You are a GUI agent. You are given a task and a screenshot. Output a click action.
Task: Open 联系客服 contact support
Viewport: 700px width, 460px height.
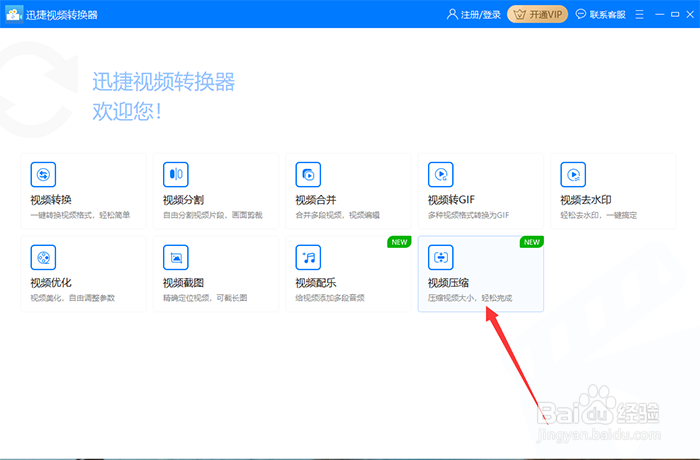pyautogui.click(x=600, y=15)
